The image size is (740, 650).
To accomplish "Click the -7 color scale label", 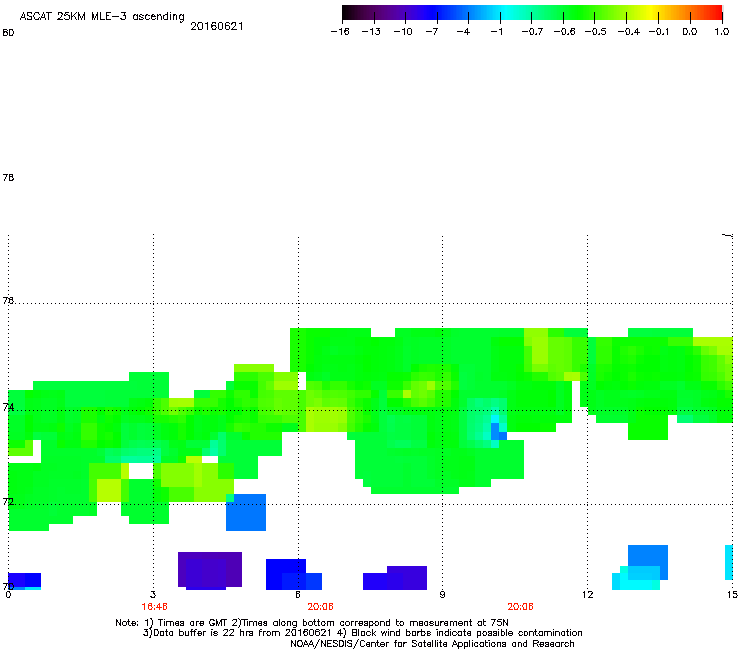I will tap(431, 32).
